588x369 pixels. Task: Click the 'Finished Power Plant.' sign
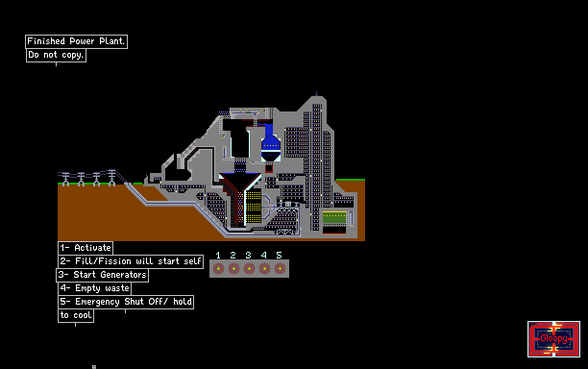coord(77,41)
